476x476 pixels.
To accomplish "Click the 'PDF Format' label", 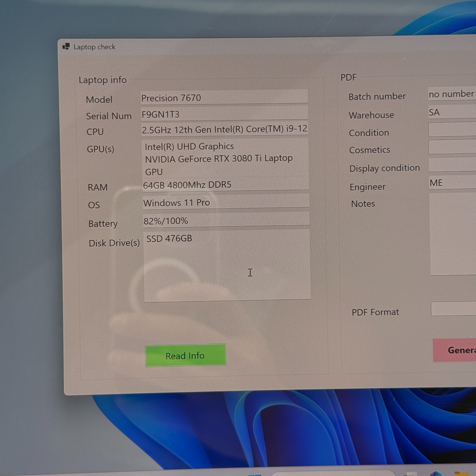I will point(375,312).
